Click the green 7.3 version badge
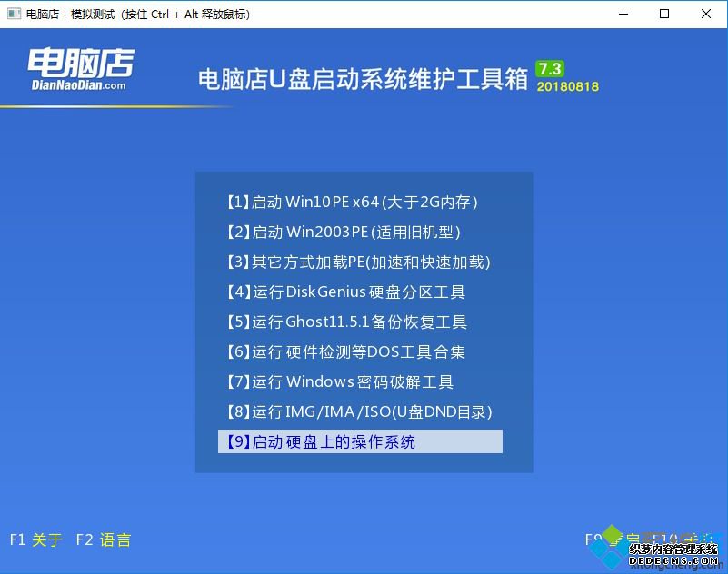The width and height of the screenshot is (728, 574). (x=550, y=69)
